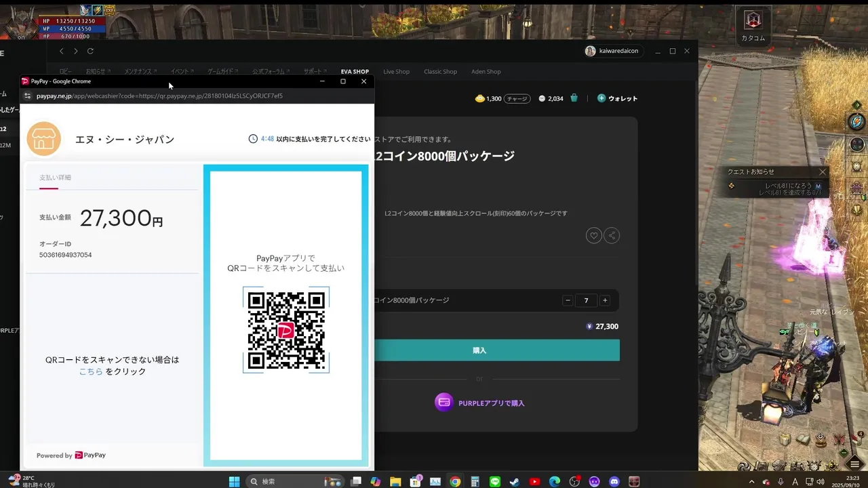Open the weather widget showing 28°C
Viewport: 868px width, 488px height.
click(32, 481)
